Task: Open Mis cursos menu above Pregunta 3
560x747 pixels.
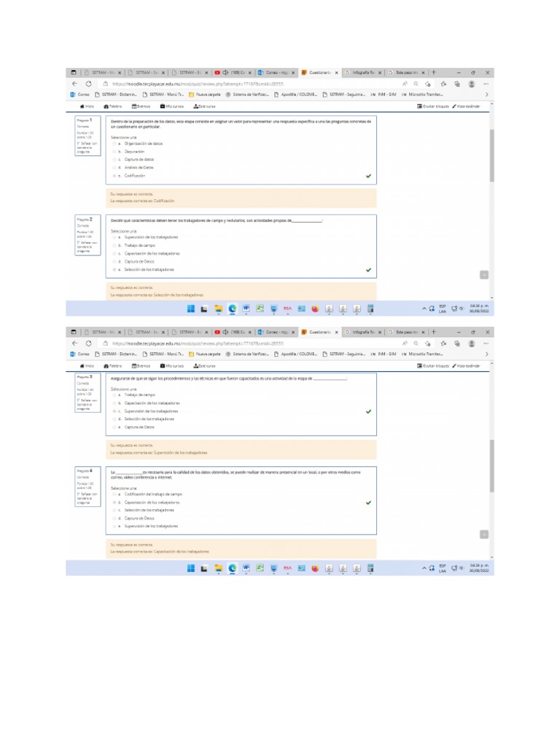Action: pos(172,366)
